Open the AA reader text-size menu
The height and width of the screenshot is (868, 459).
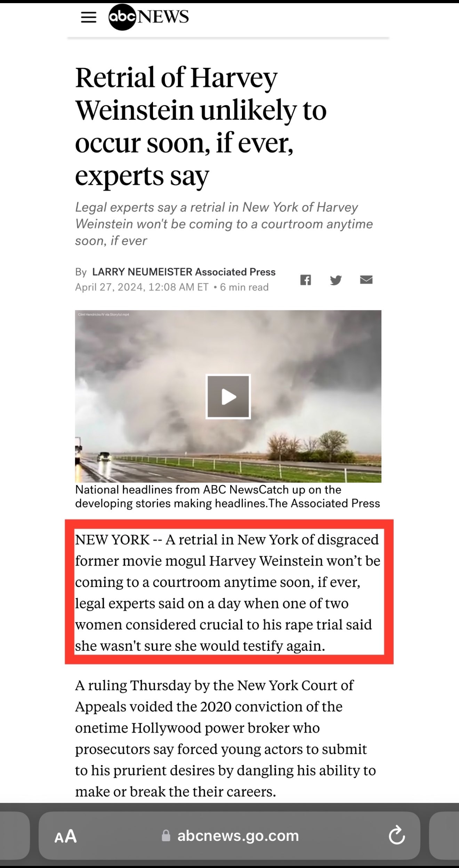click(x=65, y=836)
